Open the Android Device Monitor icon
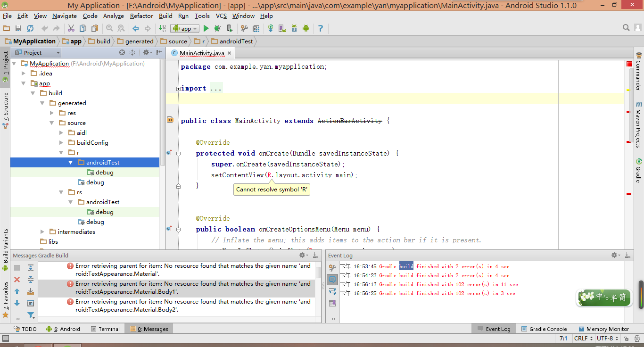 [305, 29]
